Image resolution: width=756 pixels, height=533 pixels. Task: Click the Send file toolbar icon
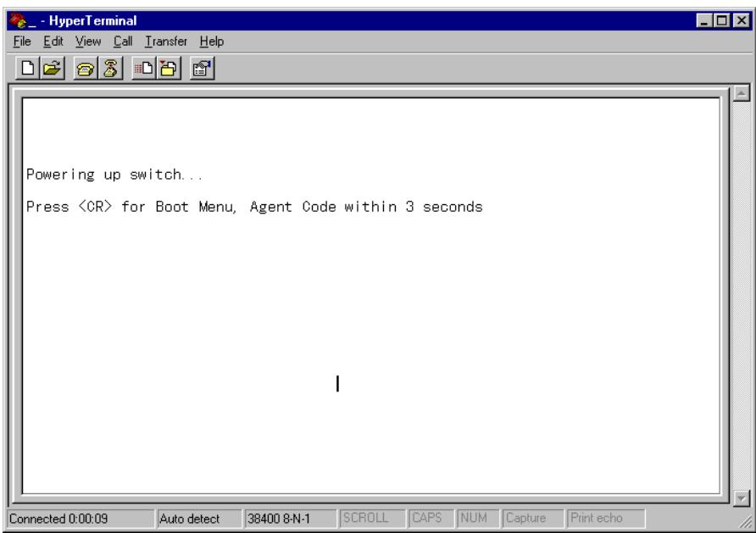click(144, 69)
